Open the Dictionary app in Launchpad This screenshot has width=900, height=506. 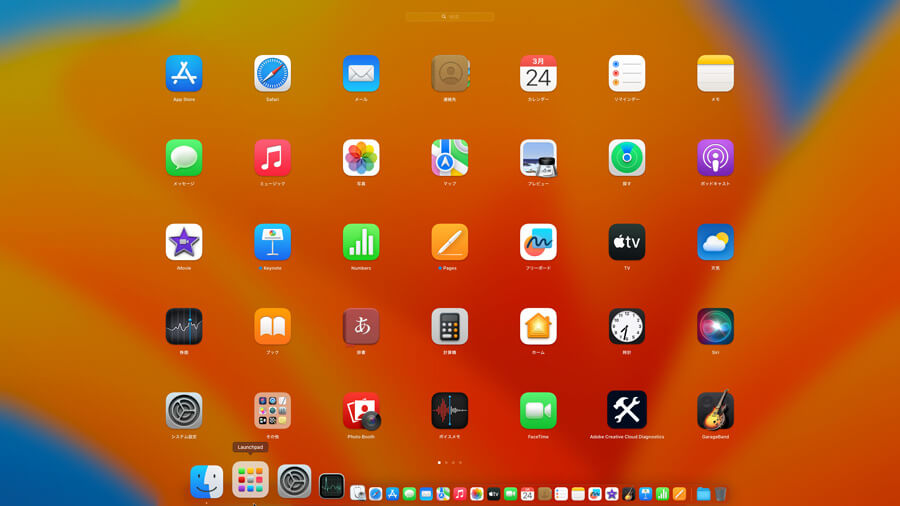click(361, 326)
